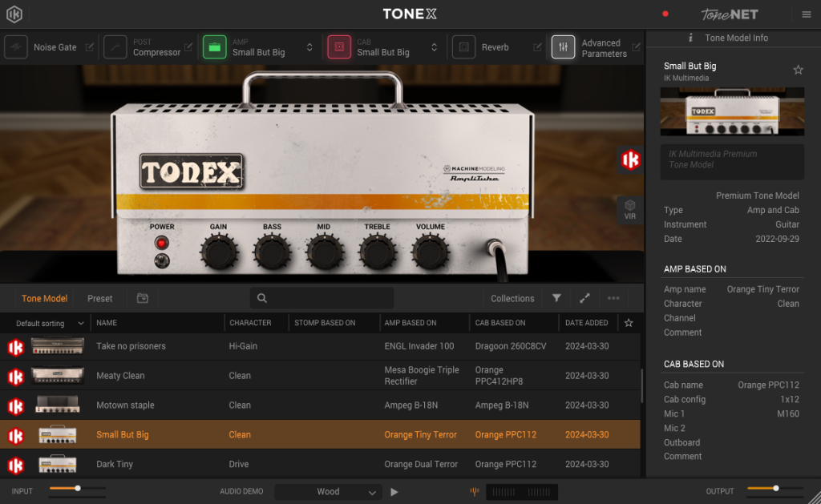Open ToneNET
The image size is (821, 504).
tap(730, 14)
